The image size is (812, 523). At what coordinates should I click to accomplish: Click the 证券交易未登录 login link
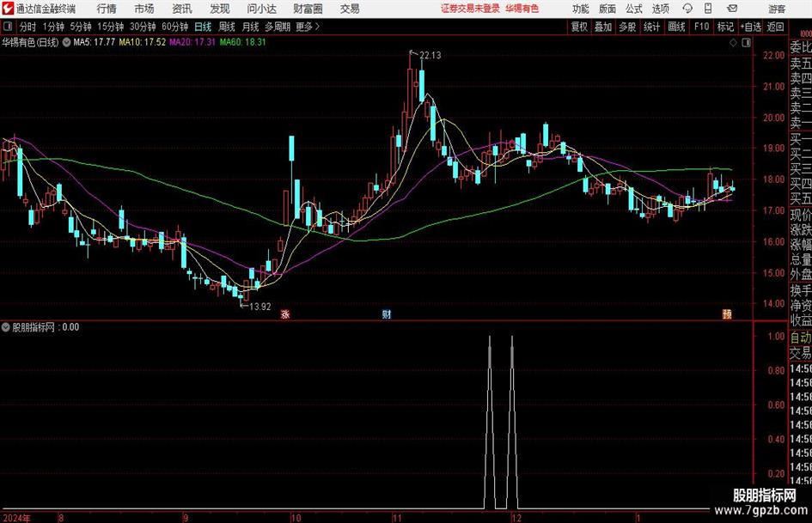pyautogui.click(x=470, y=9)
